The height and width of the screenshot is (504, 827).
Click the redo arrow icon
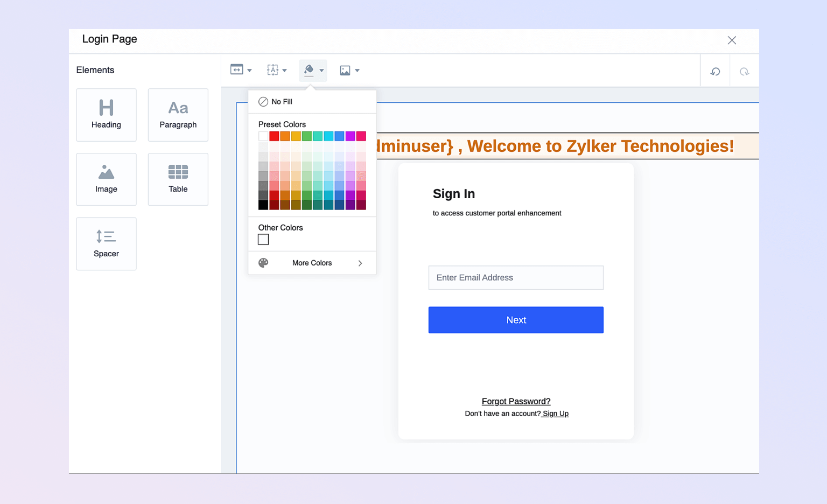[744, 72]
